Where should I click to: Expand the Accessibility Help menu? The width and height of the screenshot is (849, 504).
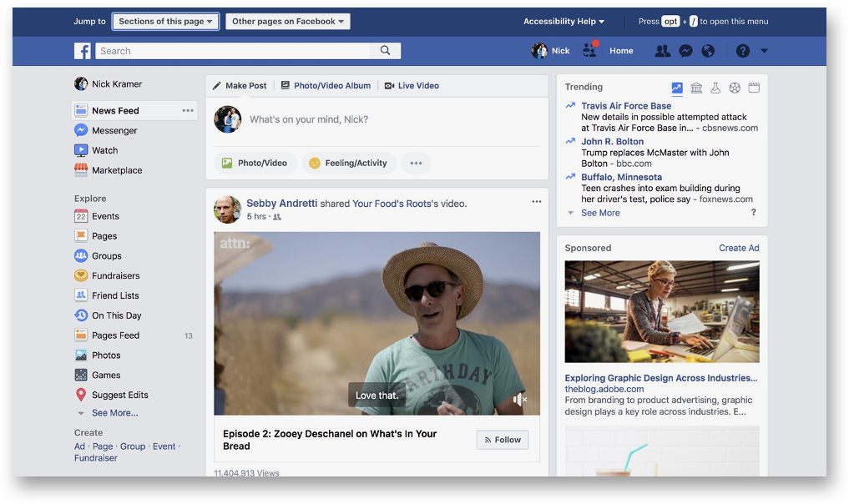(x=563, y=22)
